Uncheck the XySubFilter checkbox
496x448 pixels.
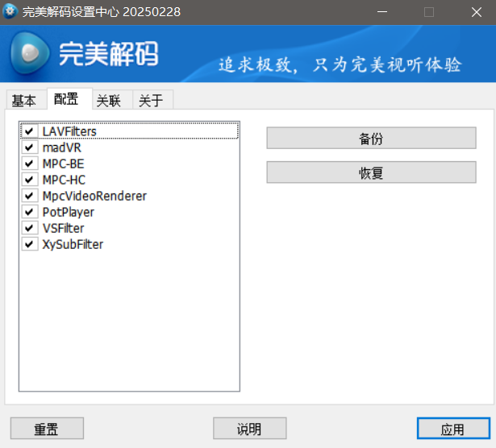[29, 244]
